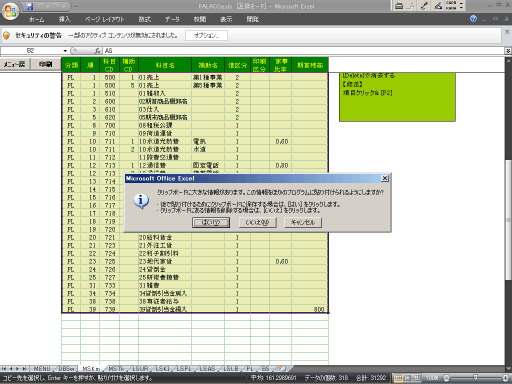This screenshot has width=512, height=384.
Task: Switch to the PL sheet tab
Action: pyautogui.click(x=250, y=369)
